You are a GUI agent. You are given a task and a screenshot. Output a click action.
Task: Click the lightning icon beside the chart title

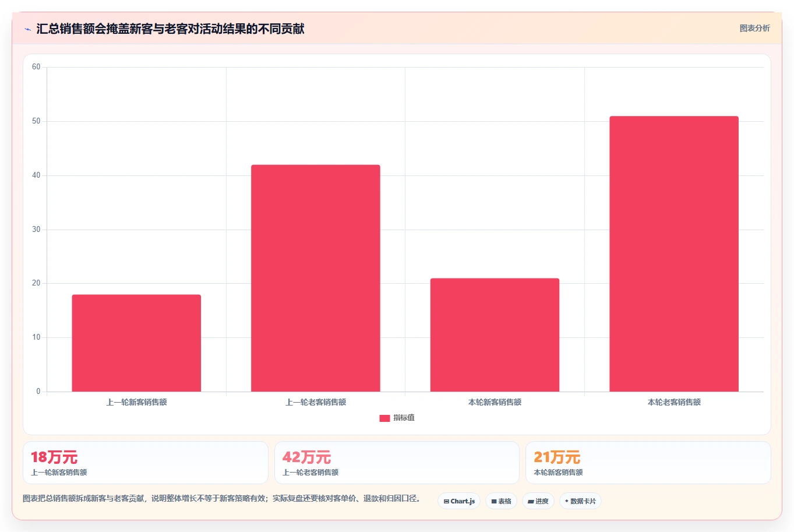(x=28, y=29)
